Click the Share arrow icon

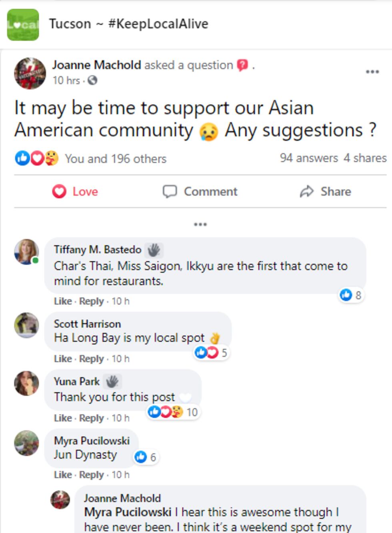[306, 192]
